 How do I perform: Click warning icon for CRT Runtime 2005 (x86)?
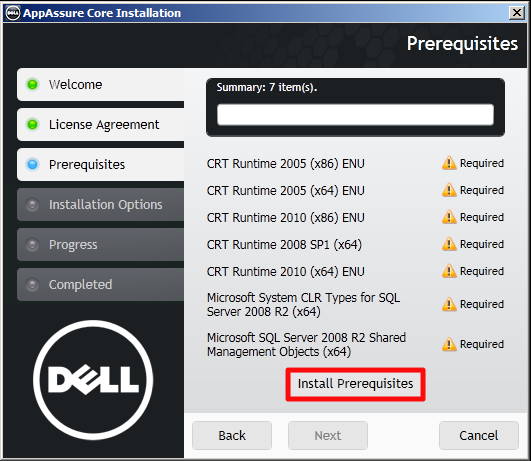(449, 163)
